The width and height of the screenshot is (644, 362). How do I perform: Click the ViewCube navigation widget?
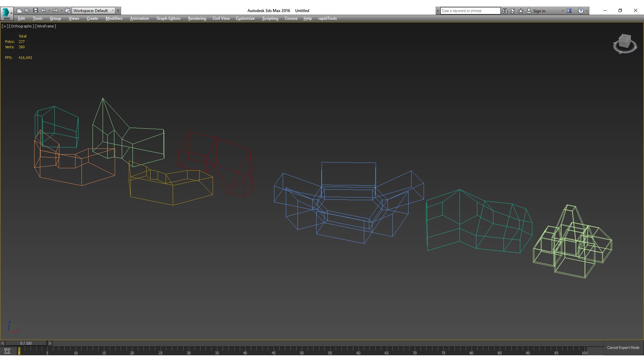[625, 44]
